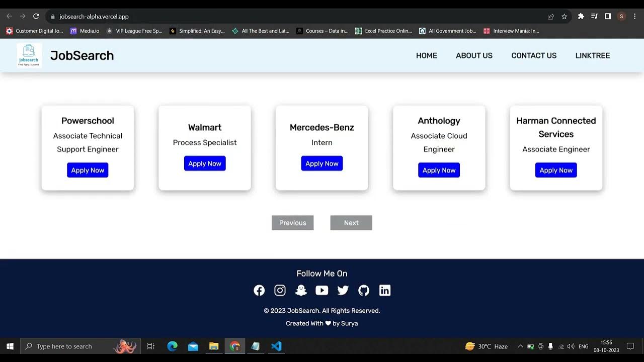This screenshot has height=362, width=644.
Task: Open the All The Best and Lat... bookmark
Action: coord(260,31)
